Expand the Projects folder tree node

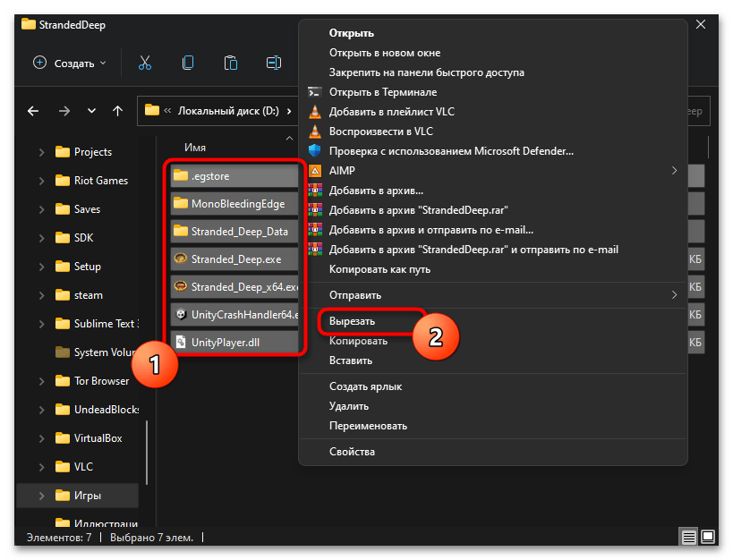pos(41,152)
